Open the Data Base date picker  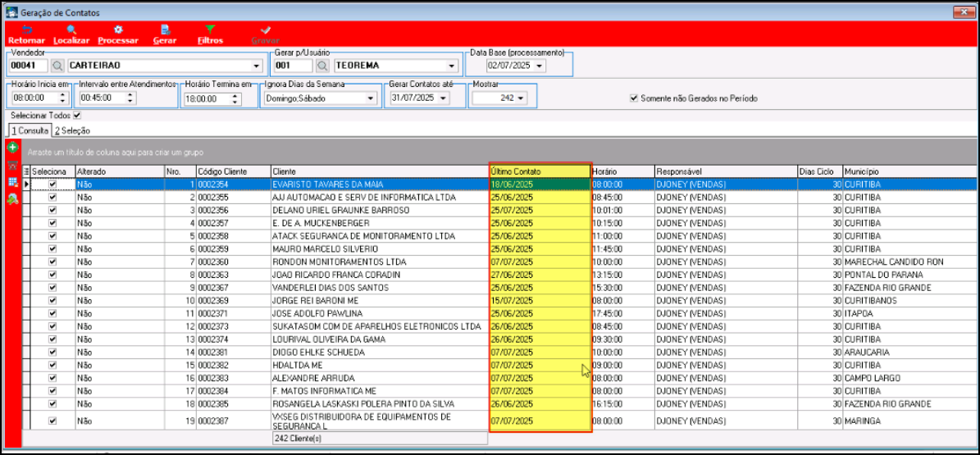click(x=539, y=66)
